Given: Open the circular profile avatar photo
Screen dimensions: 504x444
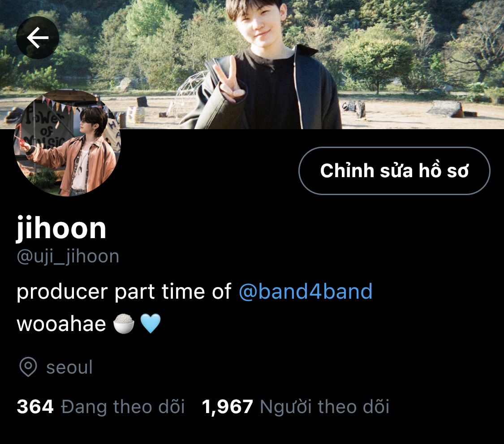Looking at the screenshot, I should 67,143.
